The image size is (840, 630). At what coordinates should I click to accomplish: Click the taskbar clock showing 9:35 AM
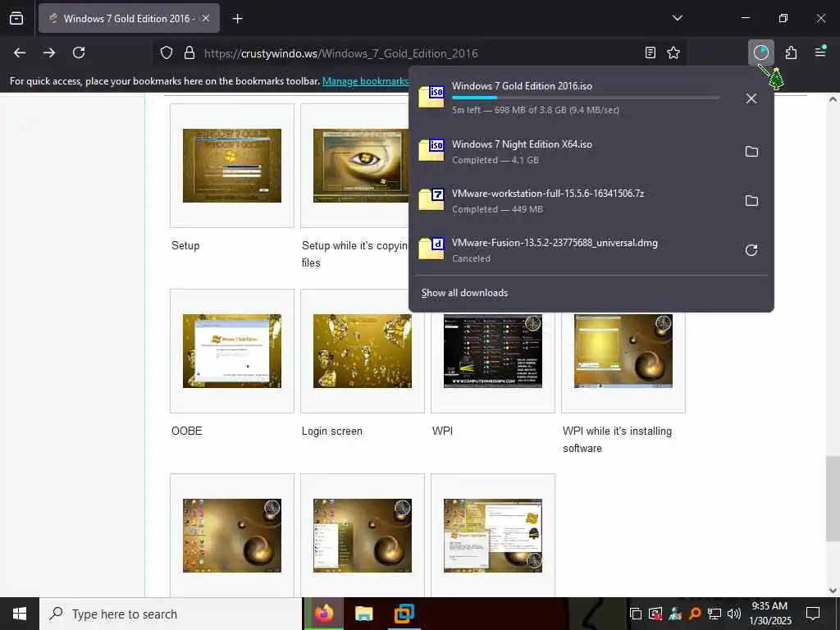coord(770,614)
